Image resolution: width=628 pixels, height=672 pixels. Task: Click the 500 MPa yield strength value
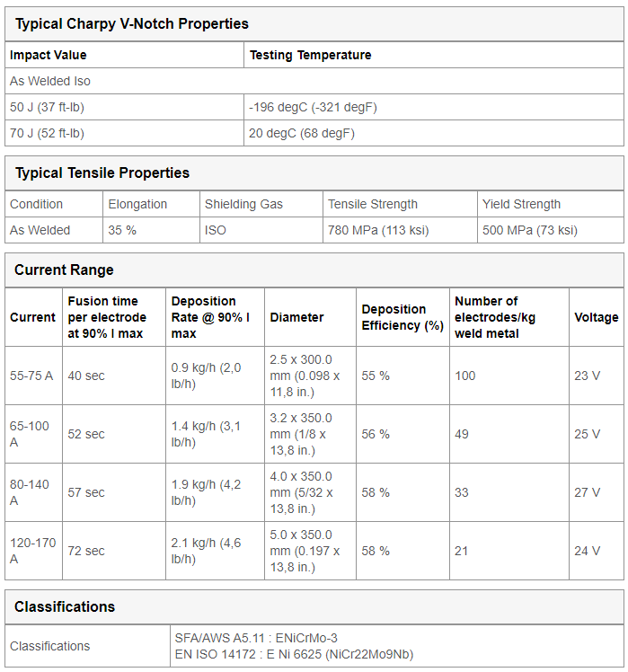(x=530, y=230)
